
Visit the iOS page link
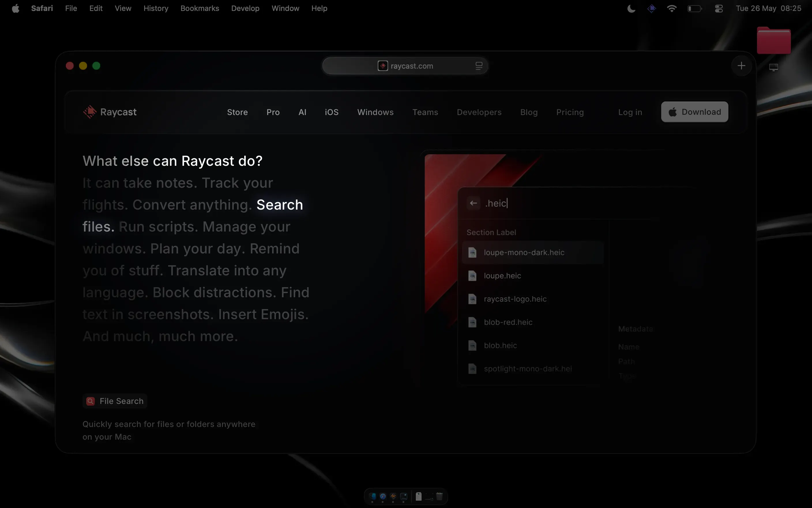coord(331,112)
